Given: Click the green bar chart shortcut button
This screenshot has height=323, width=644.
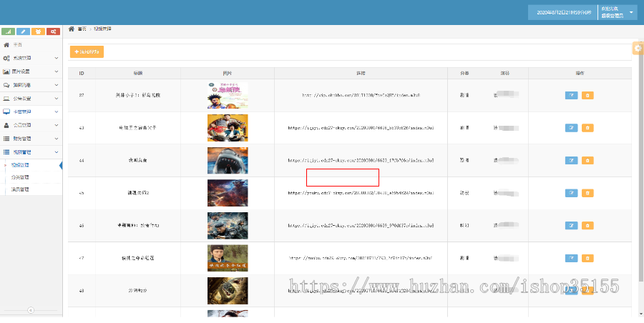Looking at the screenshot, I should point(8,32).
